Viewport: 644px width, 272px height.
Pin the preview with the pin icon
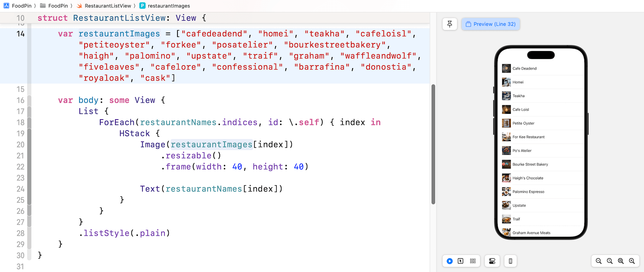[x=449, y=24]
